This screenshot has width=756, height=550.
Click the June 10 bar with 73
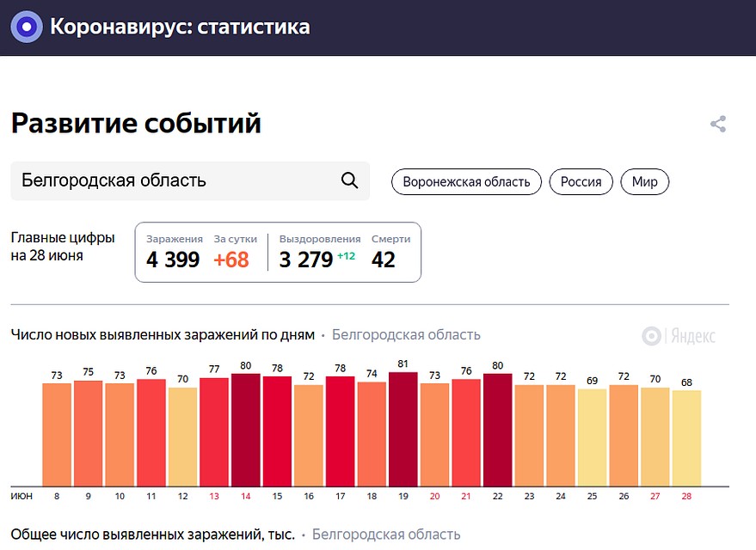120,434
